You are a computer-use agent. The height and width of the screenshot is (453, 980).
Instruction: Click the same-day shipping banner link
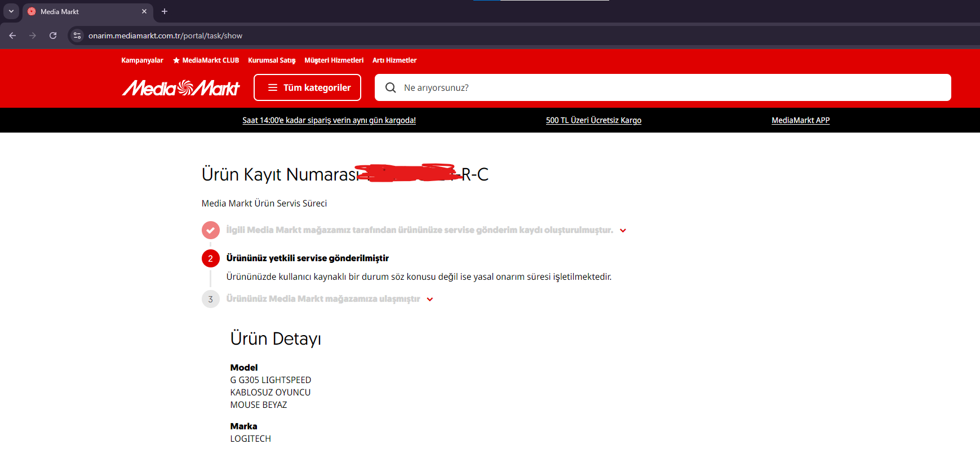[x=329, y=120]
